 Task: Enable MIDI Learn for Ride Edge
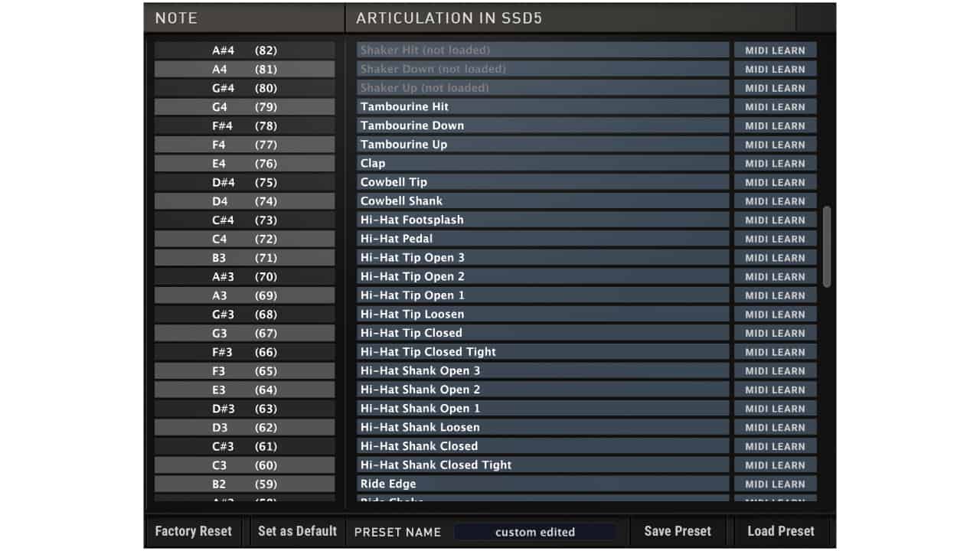pyautogui.click(x=775, y=484)
